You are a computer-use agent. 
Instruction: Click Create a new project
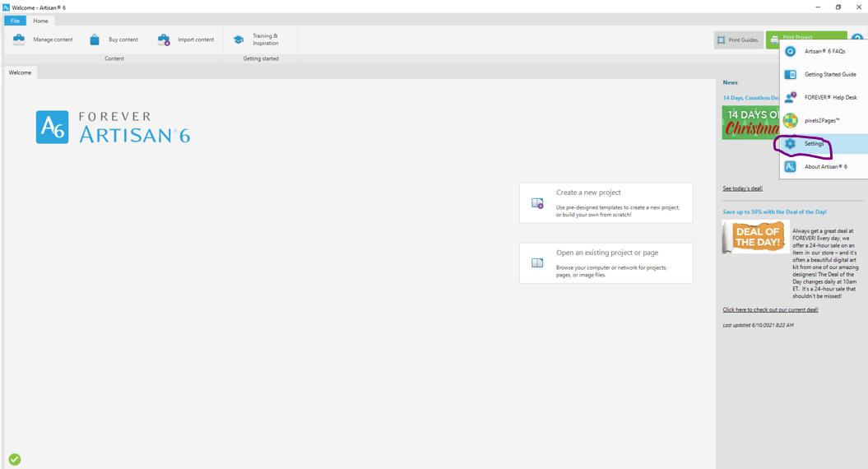(x=606, y=202)
